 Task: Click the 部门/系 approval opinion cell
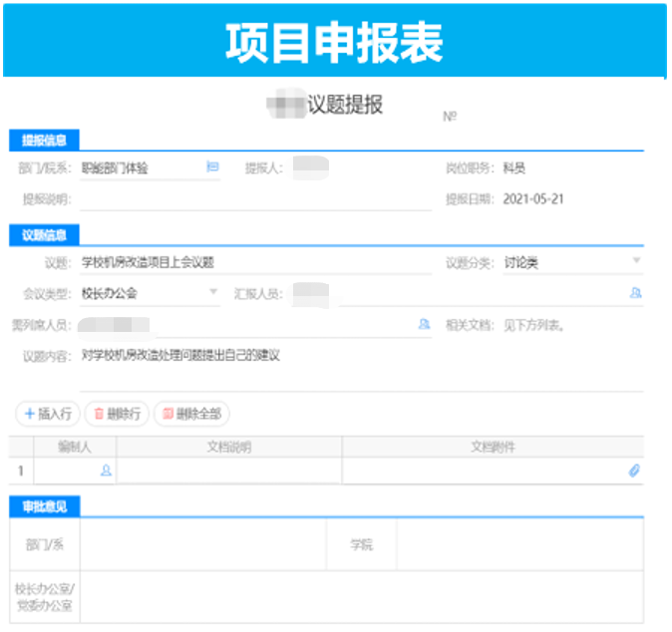click(203, 544)
